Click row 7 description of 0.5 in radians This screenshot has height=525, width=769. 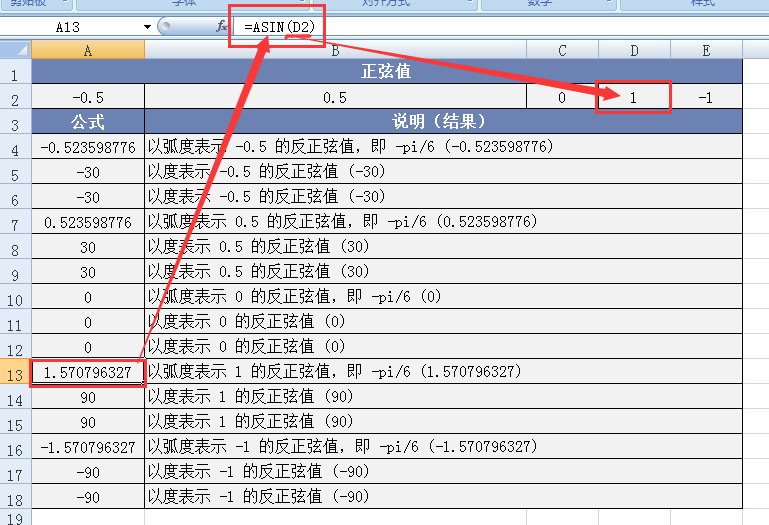pos(443,222)
